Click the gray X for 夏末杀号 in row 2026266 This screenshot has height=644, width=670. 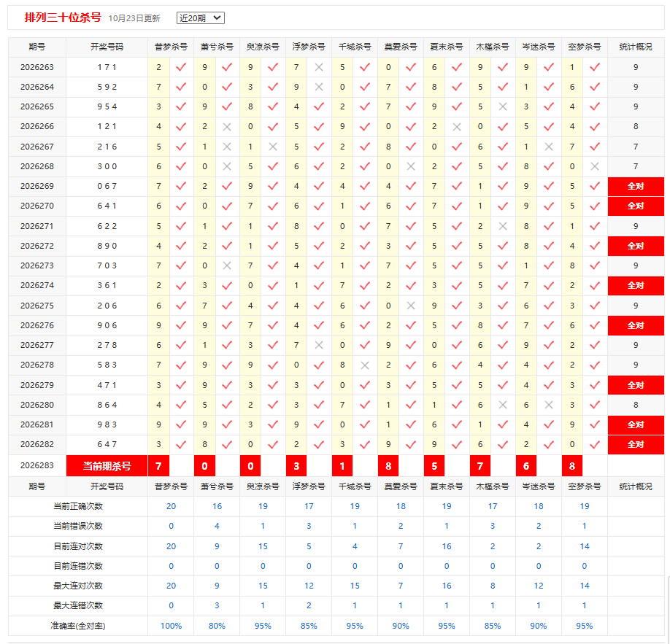[457, 126]
